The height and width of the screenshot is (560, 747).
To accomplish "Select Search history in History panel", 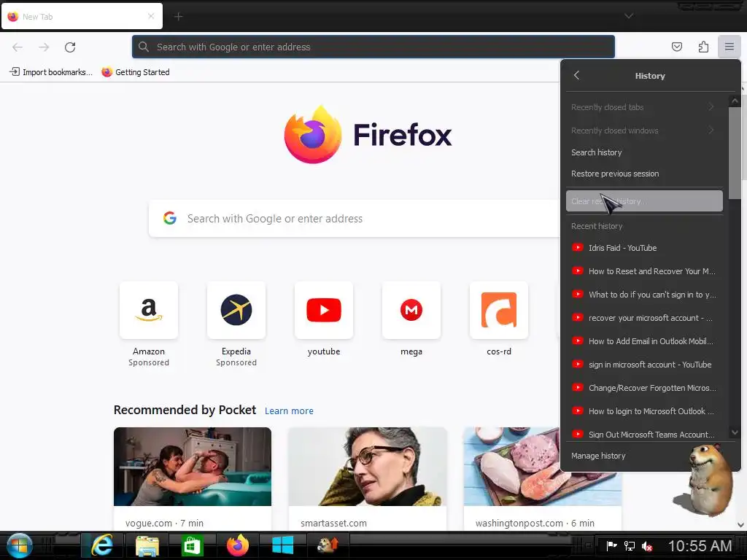I will click(644, 152).
